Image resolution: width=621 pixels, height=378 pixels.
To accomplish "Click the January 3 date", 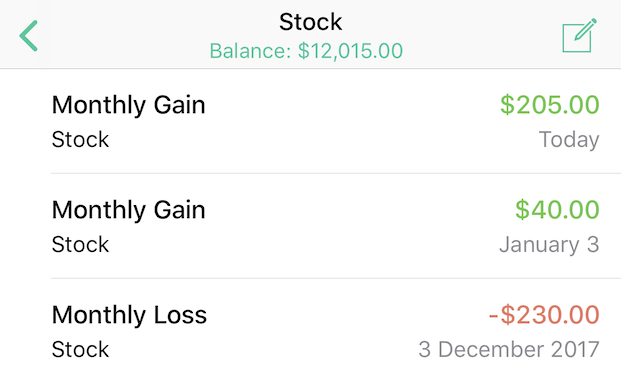I will click(x=549, y=244).
